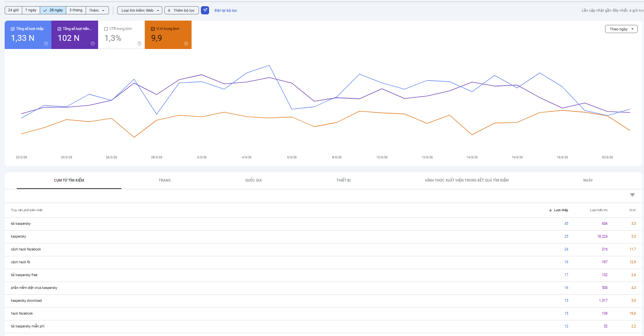Open help icon on total clicks card
Screen dimensions: 644x336
click(46, 44)
